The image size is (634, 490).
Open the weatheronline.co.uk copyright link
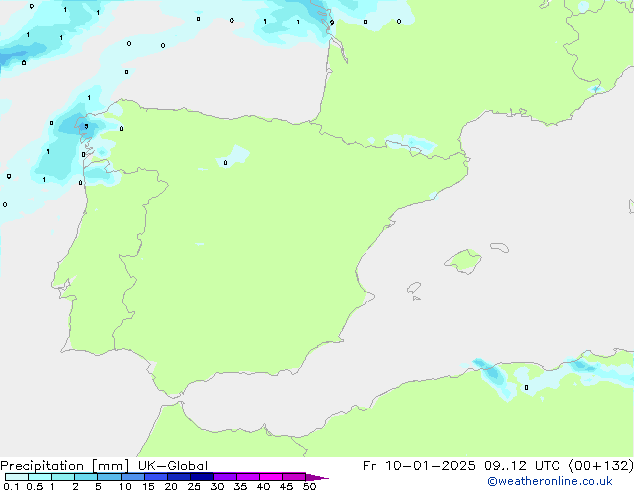click(550, 481)
